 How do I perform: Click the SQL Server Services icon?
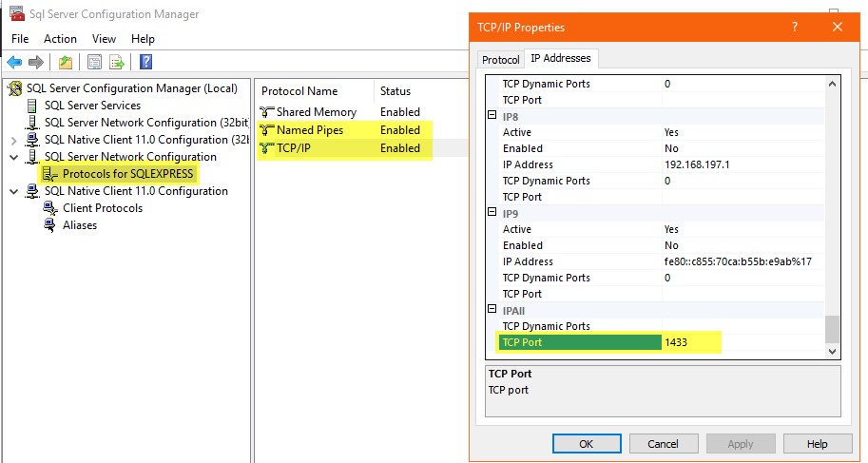[x=32, y=106]
